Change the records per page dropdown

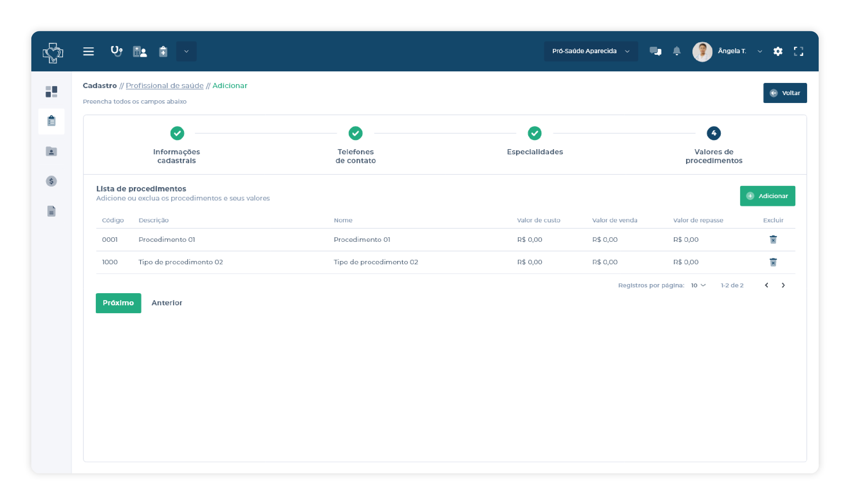coord(698,285)
